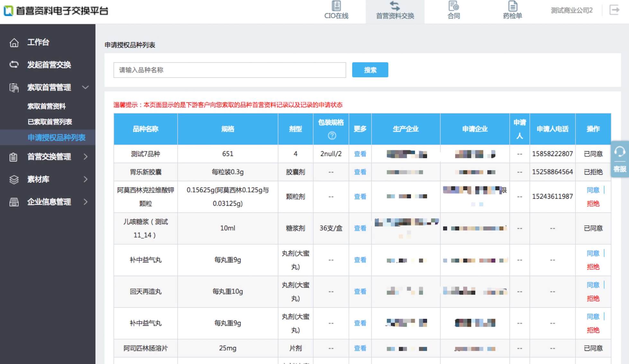629x364 pixels.
Task: Click the 素材库 layers icon
Action: 14,179
